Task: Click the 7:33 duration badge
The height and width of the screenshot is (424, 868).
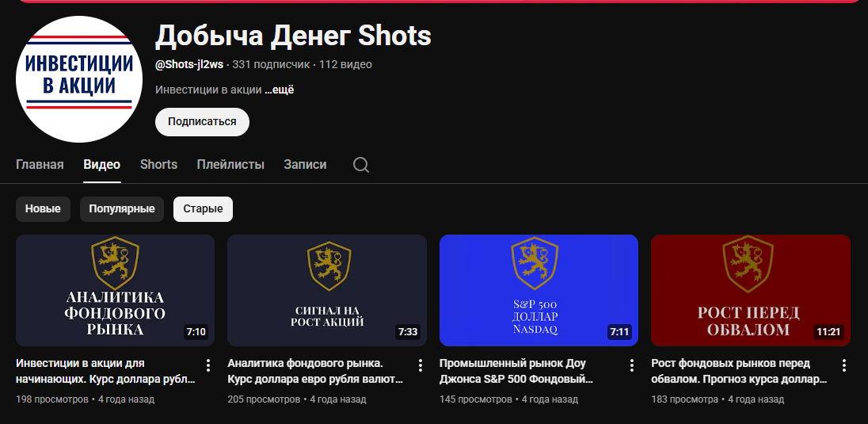Action: 407,333
